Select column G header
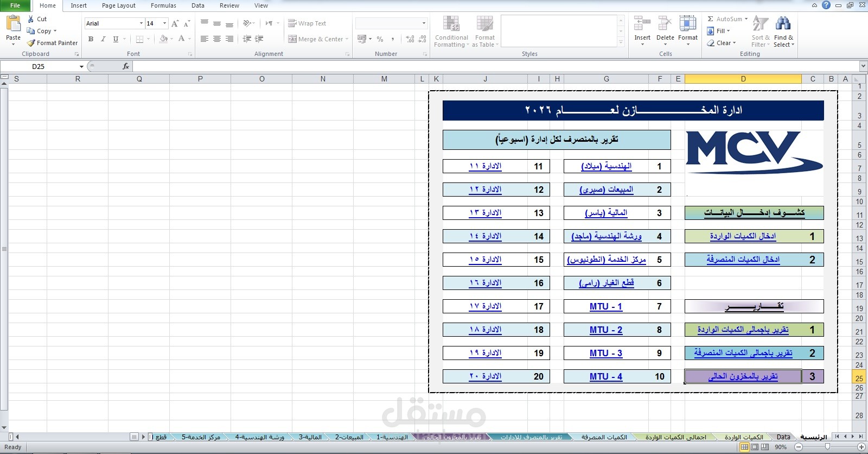The image size is (868, 454). [606, 79]
